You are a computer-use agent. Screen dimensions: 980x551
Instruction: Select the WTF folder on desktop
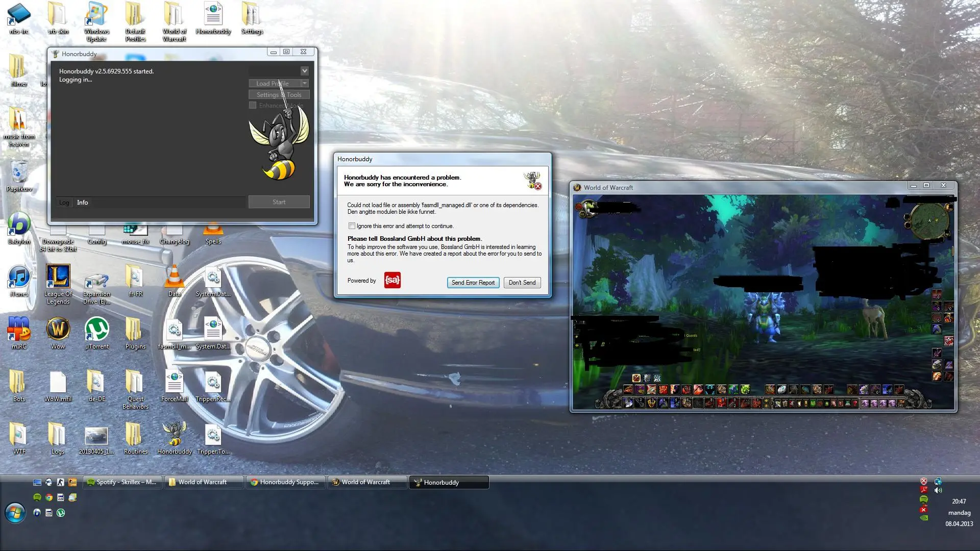point(19,438)
